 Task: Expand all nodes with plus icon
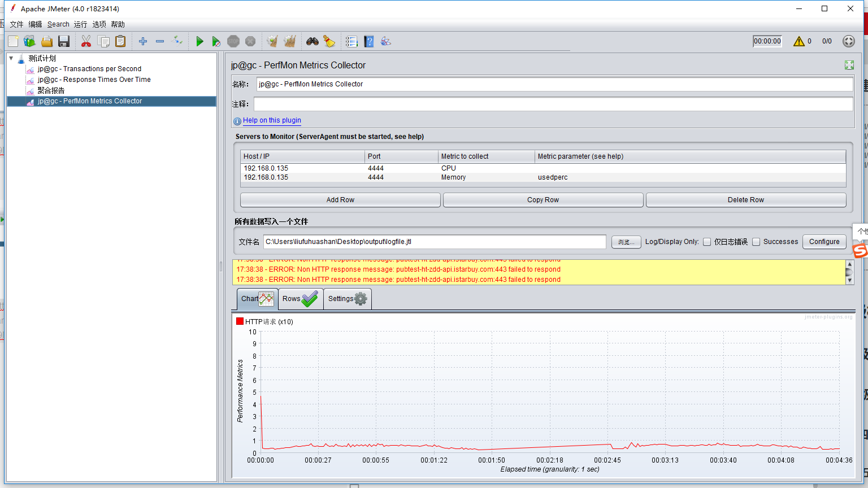(x=143, y=41)
